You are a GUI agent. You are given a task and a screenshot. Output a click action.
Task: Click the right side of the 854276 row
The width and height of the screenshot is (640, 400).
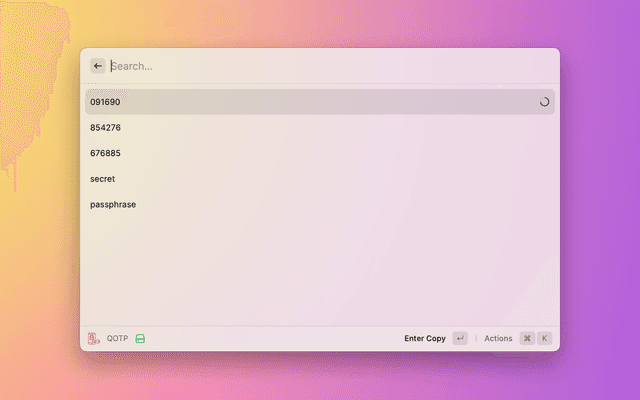480,128
